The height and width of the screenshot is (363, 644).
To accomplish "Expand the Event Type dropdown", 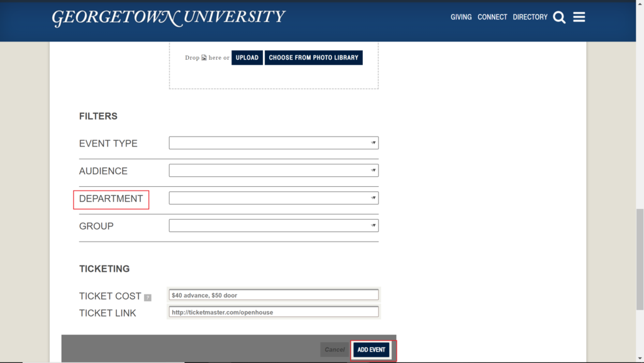I will click(x=274, y=143).
